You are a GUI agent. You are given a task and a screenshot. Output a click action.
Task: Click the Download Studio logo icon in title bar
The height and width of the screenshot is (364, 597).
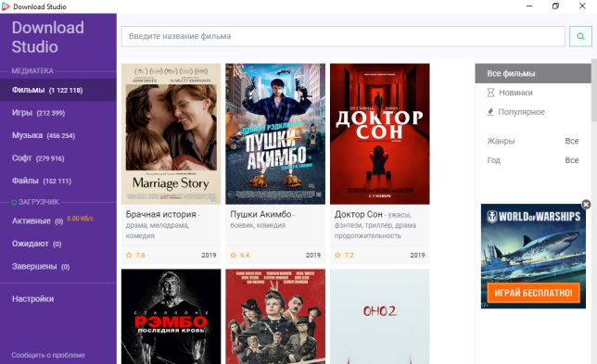tap(6, 6)
